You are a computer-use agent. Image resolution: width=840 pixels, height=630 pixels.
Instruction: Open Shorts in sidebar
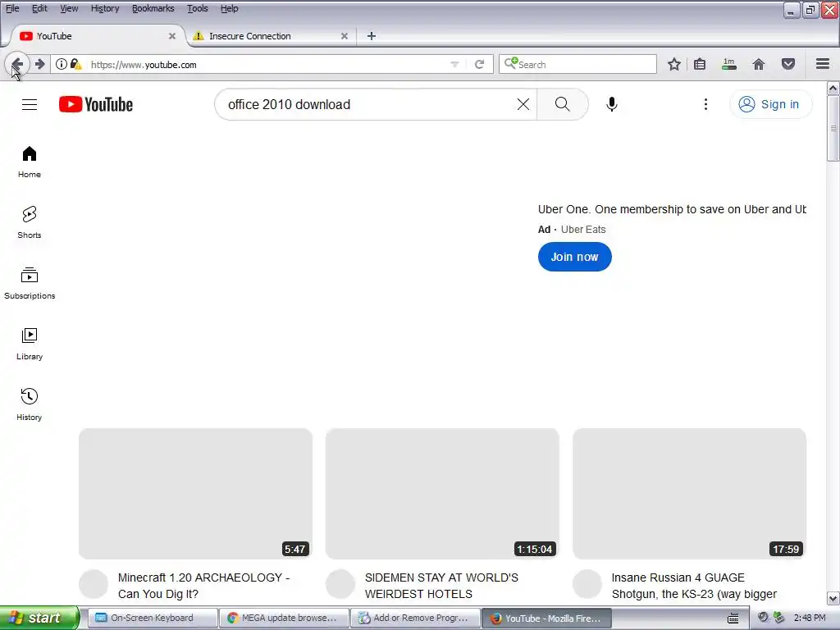pos(30,222)
